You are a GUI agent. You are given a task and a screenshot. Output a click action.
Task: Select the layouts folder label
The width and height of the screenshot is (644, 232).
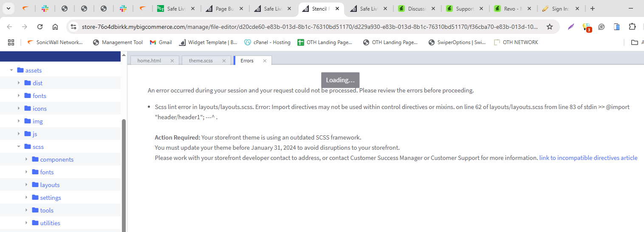click(x=50, y=185)
